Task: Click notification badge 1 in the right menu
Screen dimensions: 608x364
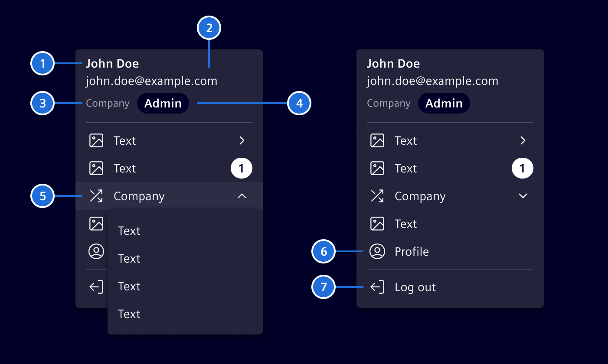Action: point(523,168)
